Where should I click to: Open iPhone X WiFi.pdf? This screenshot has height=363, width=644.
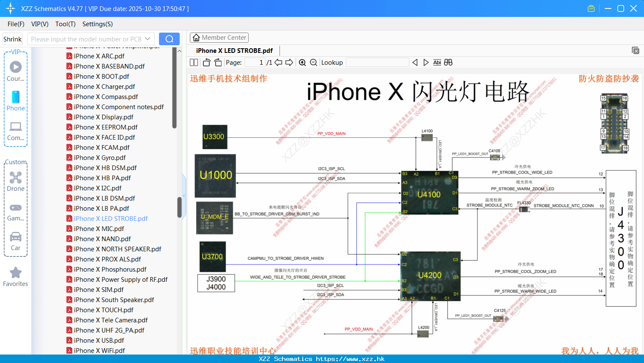point(99,350)
